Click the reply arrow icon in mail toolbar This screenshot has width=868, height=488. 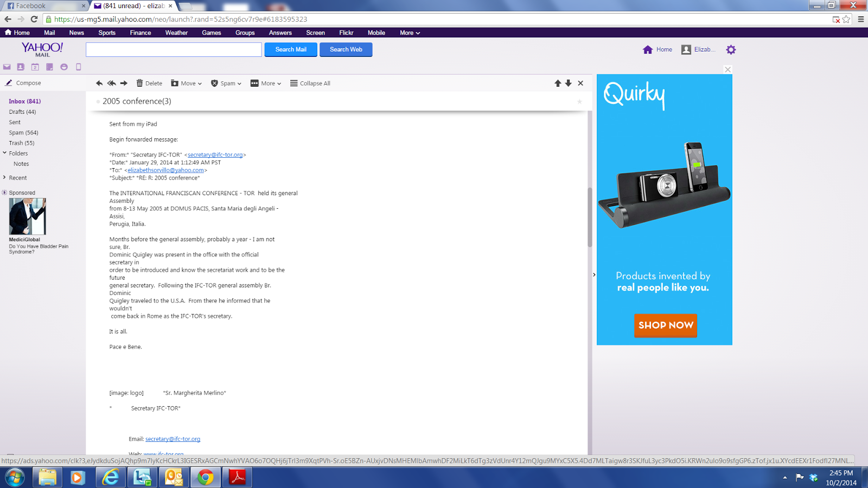(99, 83)
